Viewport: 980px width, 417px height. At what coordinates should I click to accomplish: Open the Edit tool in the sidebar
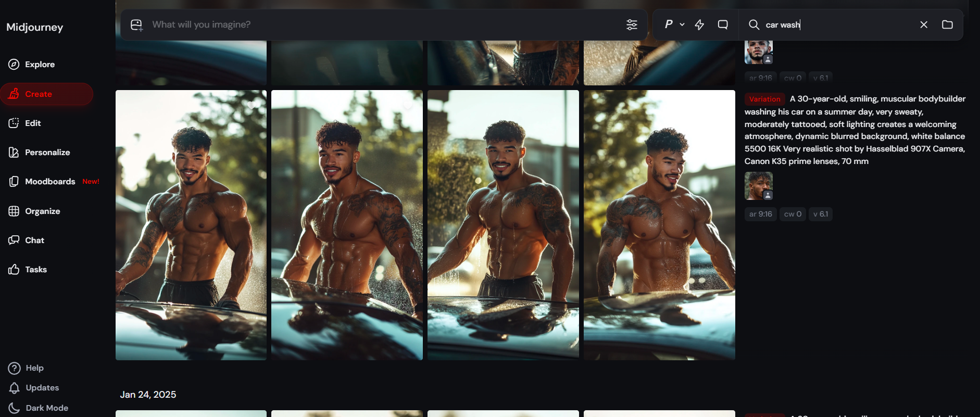coord(25,123)
